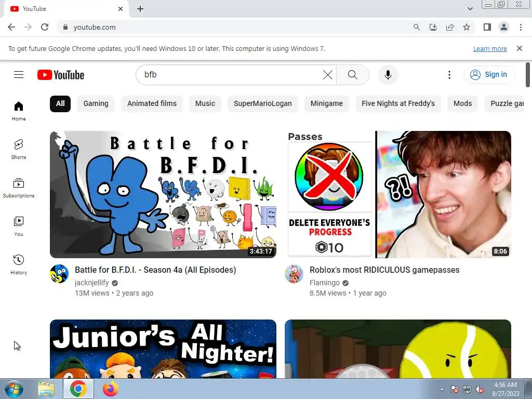Select the Animated films chip
Image resolution: width=532 pixels, height=399 pixels.
[x=152, y=103]
